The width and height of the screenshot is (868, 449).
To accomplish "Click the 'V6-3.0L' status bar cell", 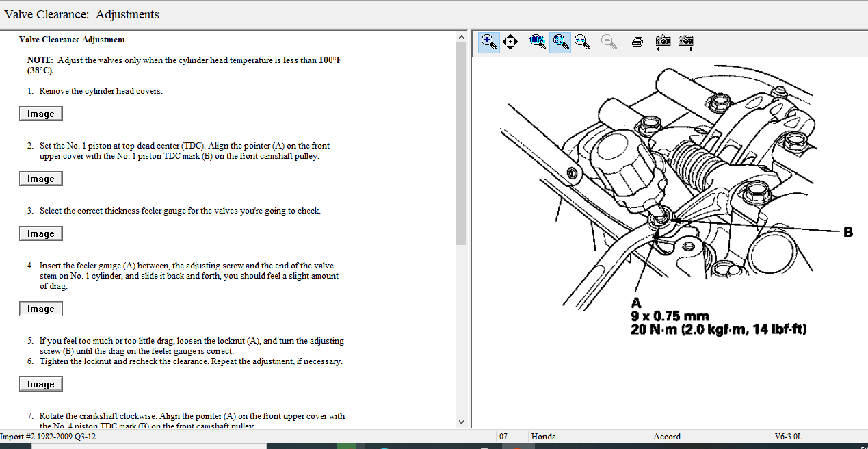I will (x=819, y=436).
